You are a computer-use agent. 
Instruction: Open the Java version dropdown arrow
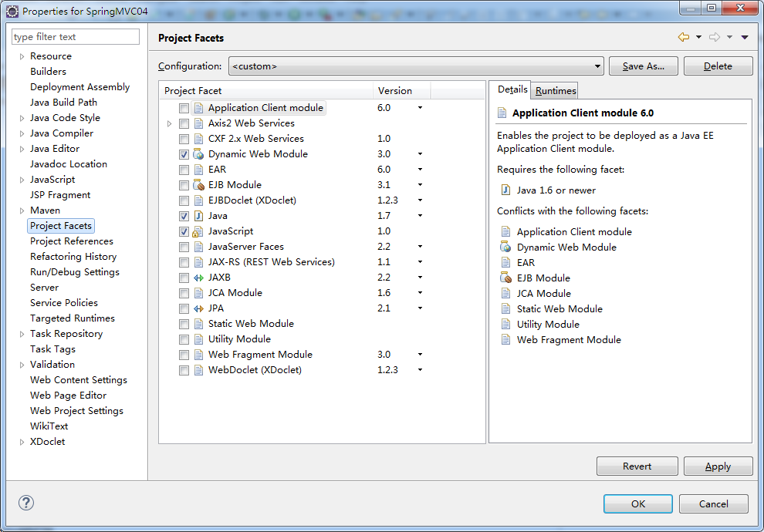click(x=421, y=216)
